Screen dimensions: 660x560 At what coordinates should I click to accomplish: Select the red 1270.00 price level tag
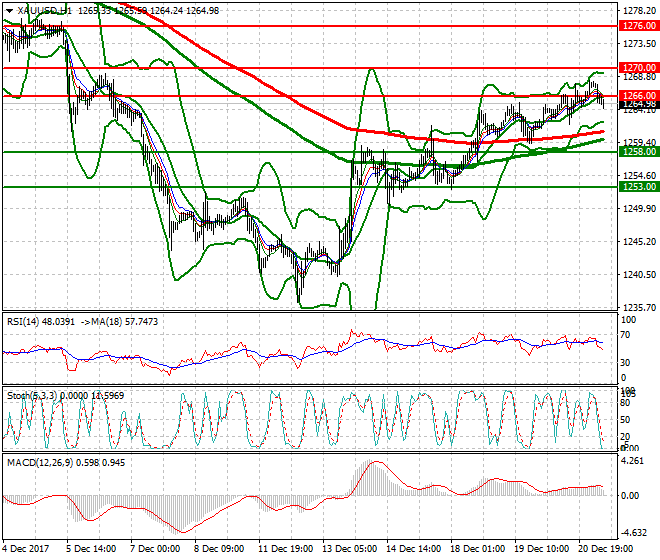coord(639,67)
